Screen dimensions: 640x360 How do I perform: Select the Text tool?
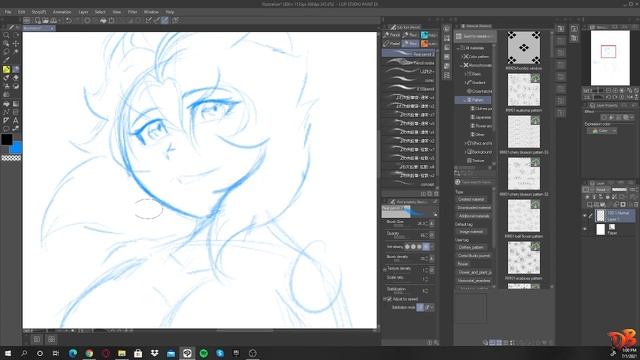click(x=16, y=121)
